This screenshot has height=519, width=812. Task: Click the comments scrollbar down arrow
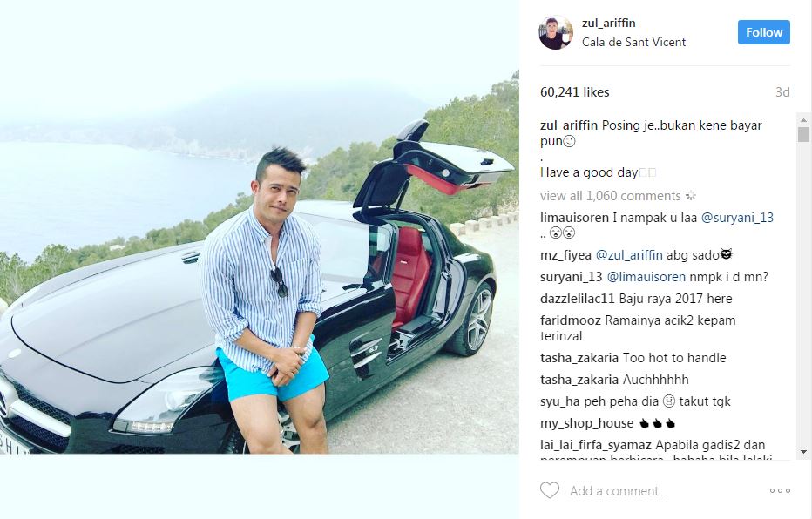803,452
